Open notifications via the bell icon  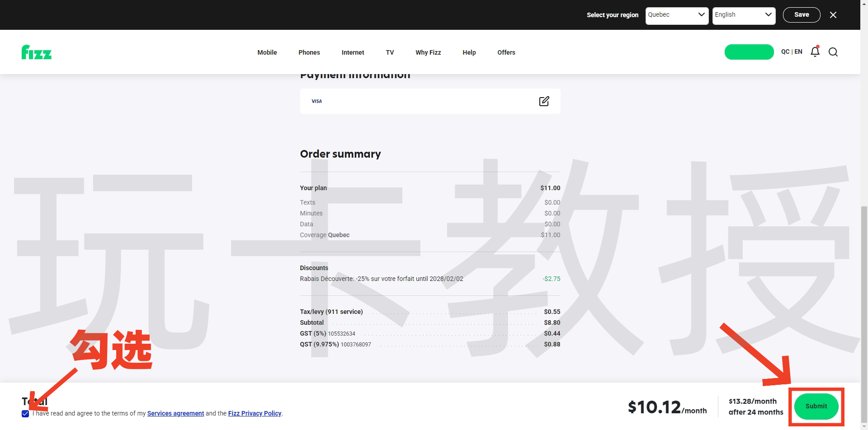[x=815, y=51]
